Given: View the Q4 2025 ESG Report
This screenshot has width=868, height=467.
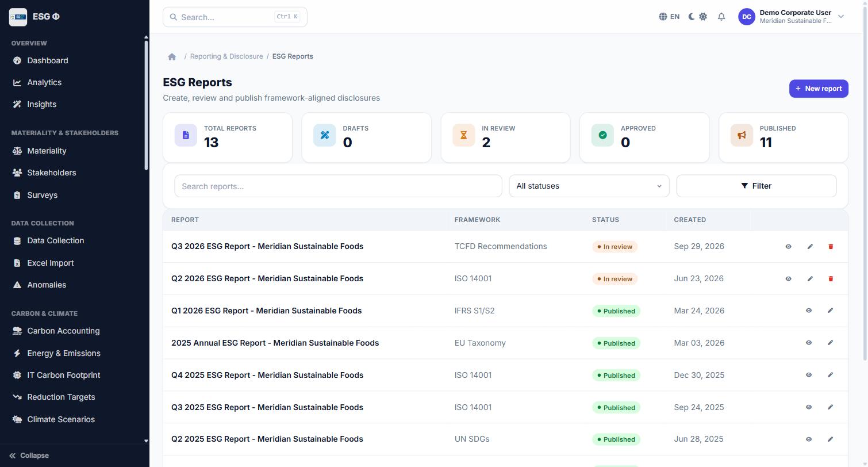Looking at the screenshot, I should [x=809, y=375].
